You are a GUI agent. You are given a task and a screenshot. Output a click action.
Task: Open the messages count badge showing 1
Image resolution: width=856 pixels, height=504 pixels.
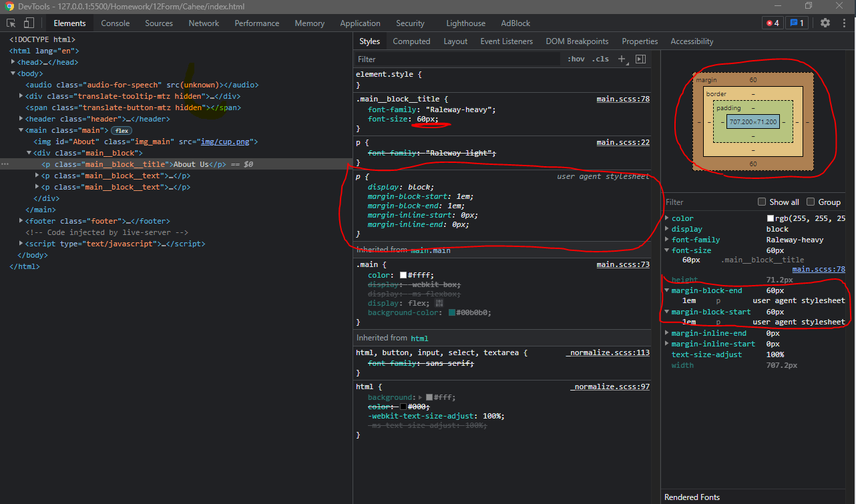click(797, 23)
